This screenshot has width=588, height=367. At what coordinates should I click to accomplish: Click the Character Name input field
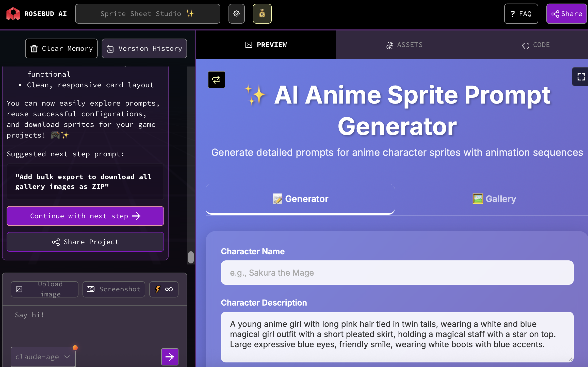[397, 273]
